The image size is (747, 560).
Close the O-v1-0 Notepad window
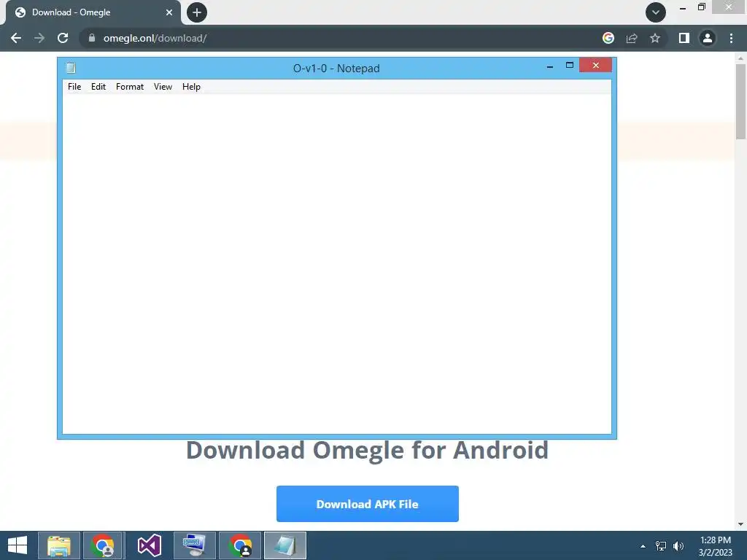[x=595, y=65]
